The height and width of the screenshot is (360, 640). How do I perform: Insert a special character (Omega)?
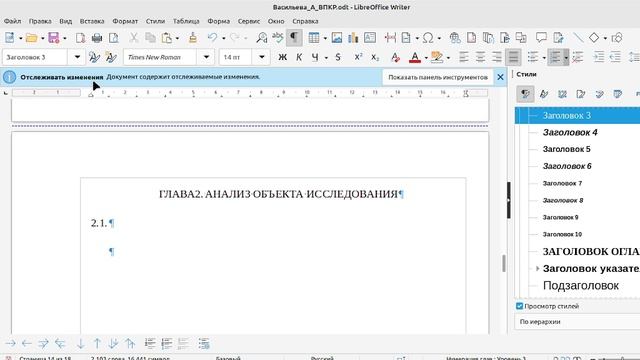tap(428, 38)
